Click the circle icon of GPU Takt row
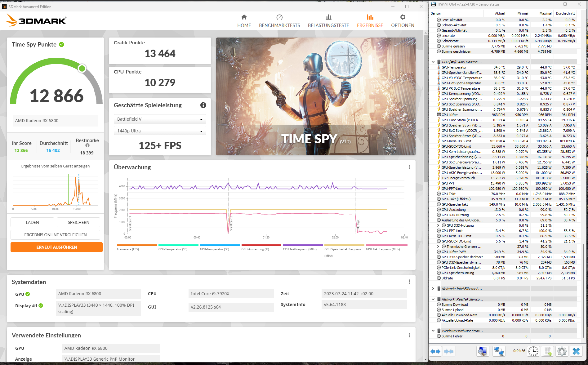Viewport: 588px width, 365px height. pos(439,194)
